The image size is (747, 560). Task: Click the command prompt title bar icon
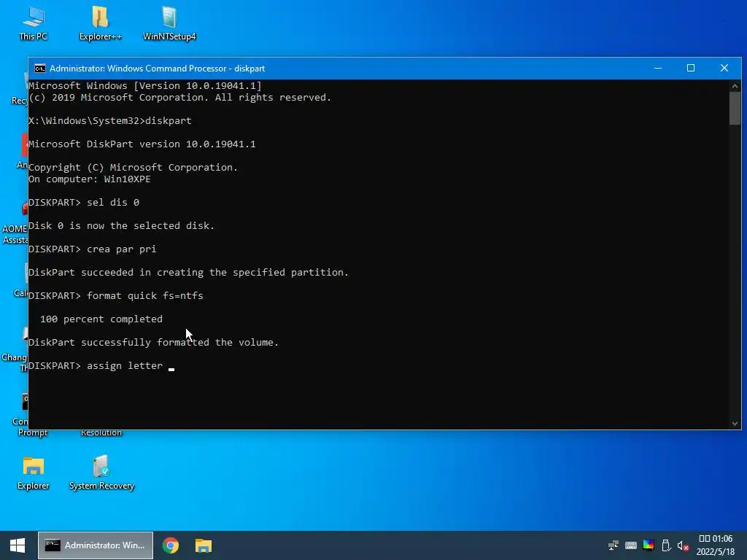click(x=40, y=69)
